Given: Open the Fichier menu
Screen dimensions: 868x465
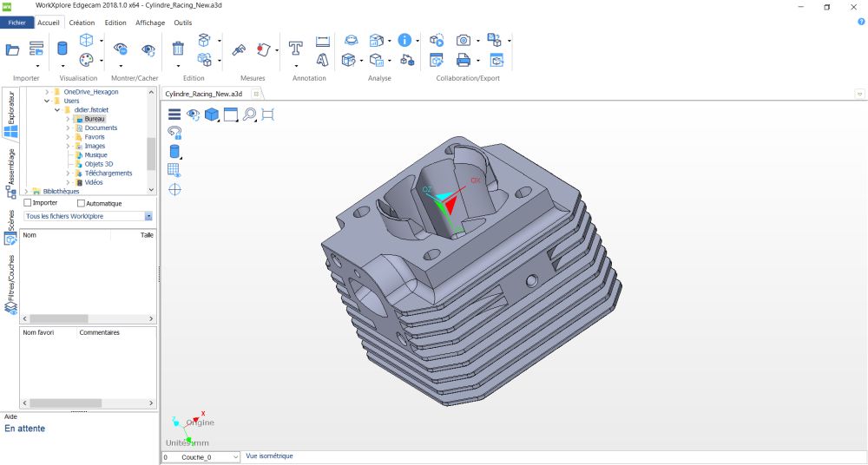Looking at the screenshot, I should [x=16, y=23].
